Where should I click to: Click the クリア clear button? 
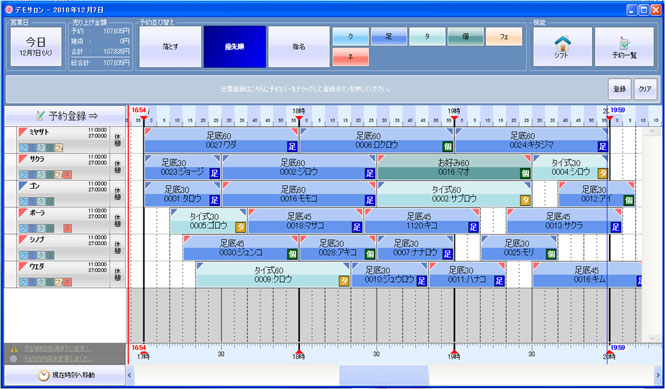[x=645, y=90]
